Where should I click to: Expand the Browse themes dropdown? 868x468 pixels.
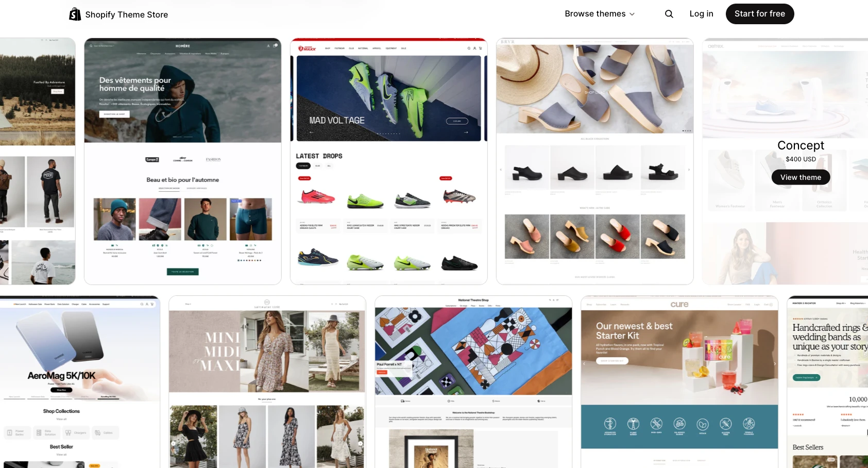click(x=600, y=14)
